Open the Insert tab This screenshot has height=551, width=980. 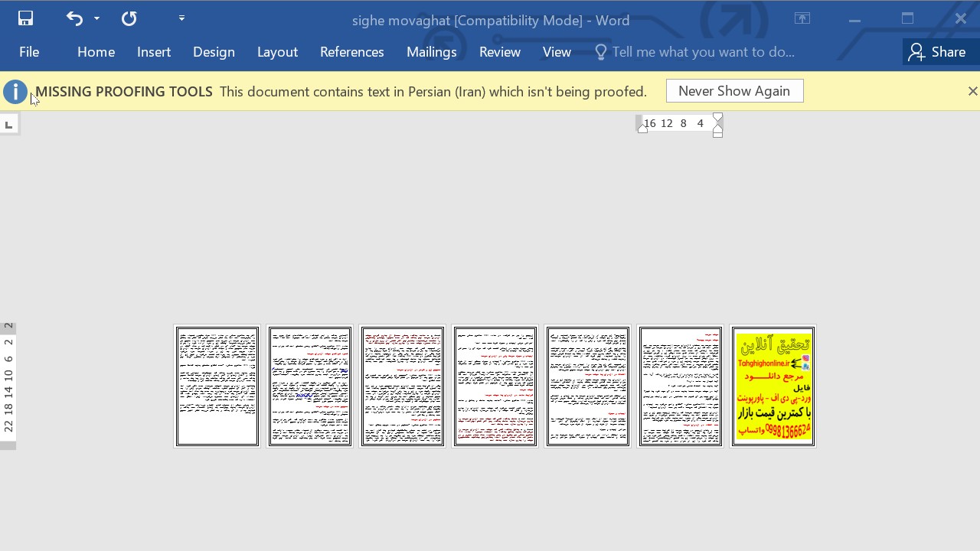[x=154, y=52]
